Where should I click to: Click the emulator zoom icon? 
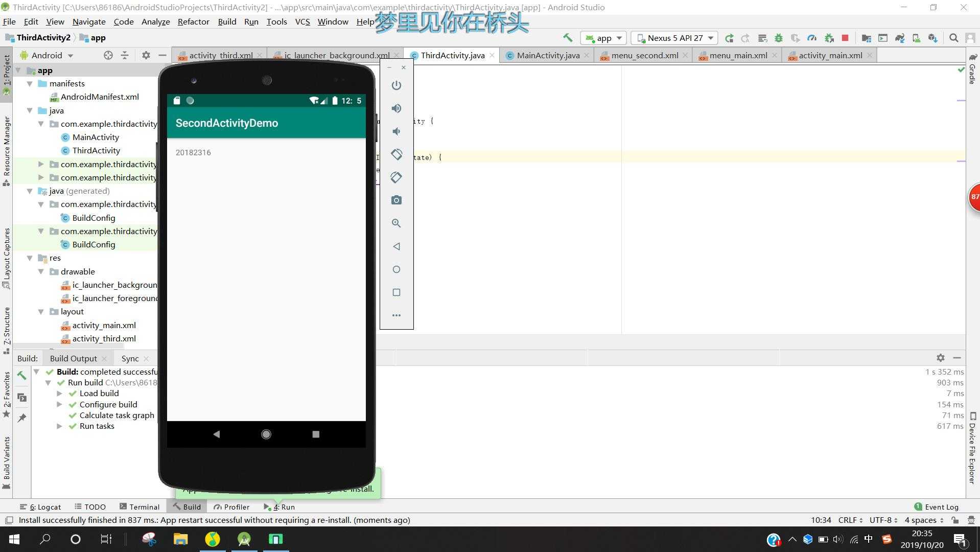coord(396,223)
